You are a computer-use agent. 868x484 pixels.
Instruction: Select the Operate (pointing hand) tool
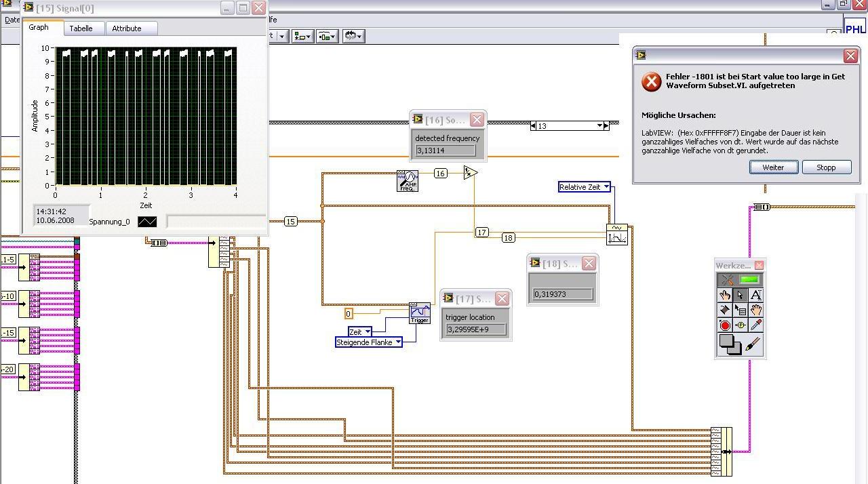[725, 295]
